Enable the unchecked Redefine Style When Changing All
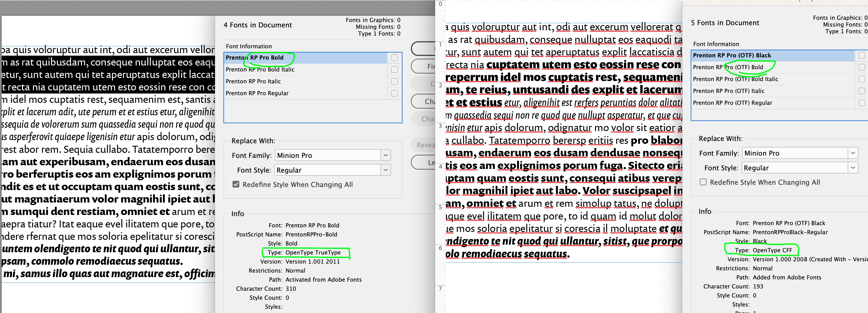The width and height of the screenshot is (868, 313). (703, 182)
